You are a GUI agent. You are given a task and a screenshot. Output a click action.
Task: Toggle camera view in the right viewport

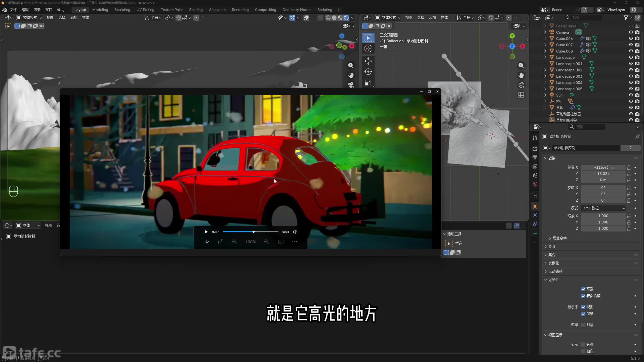[521, 85]
